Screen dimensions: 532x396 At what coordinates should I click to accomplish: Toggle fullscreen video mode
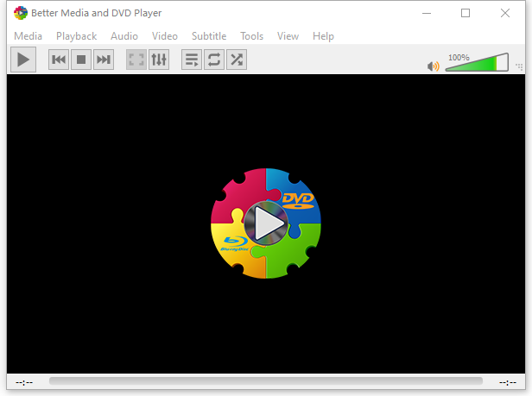pyautogui.click(x=136, y=60)
